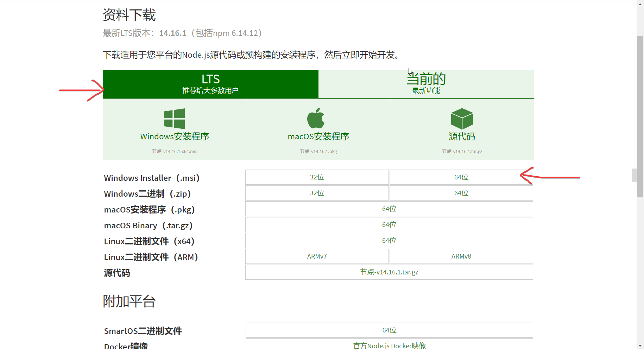This screenshot has width=644, height=349.
Task: Download 64位 Linux 二进制文件 (x64)
Action: pyautogui.click(x=389, y=240)
